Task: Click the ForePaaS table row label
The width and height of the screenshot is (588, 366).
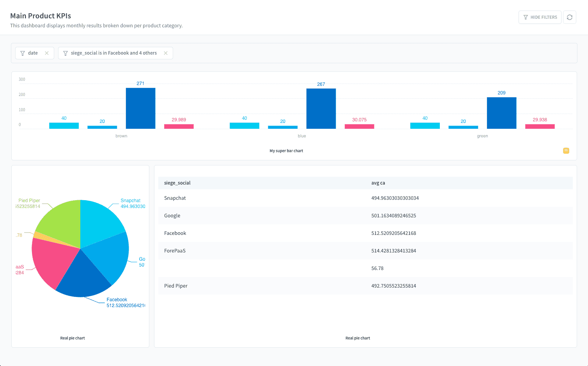Action: pos(175,251)
